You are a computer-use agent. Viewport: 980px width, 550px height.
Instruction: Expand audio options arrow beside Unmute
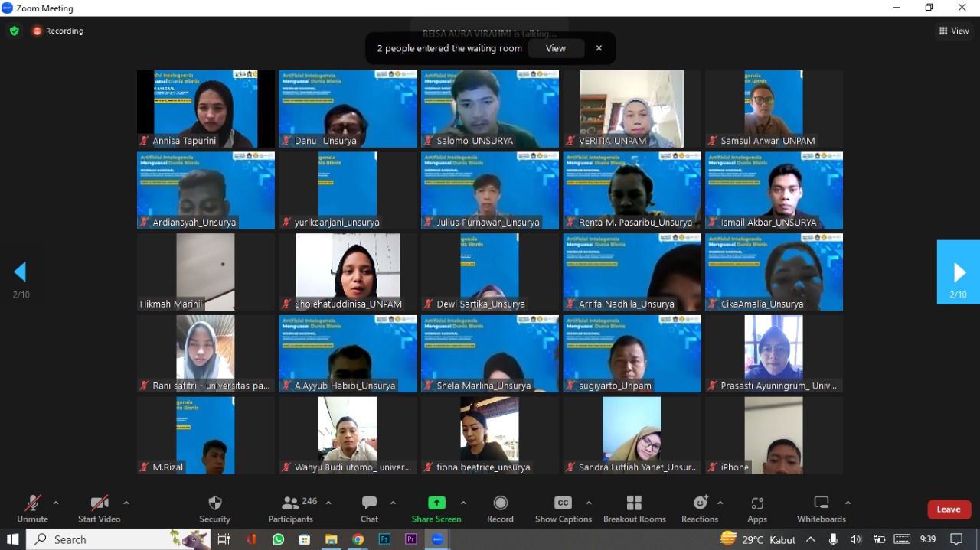pos(56,503)
